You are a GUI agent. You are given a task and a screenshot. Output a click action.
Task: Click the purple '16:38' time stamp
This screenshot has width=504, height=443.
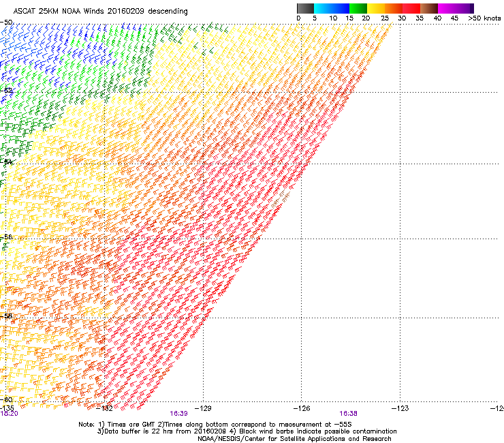pyautogui.click(x=349, y=414)
